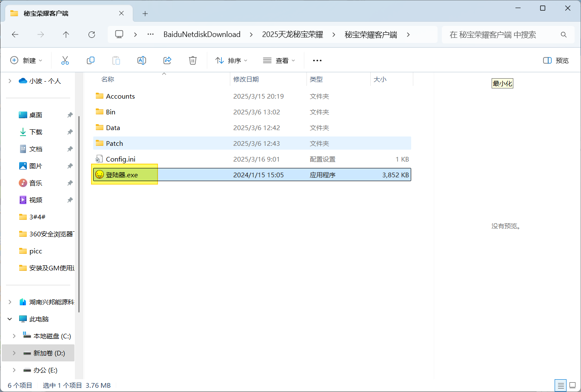Open the 排序 sort dropdown
581x392 pixels.
[x=232, y=60]
